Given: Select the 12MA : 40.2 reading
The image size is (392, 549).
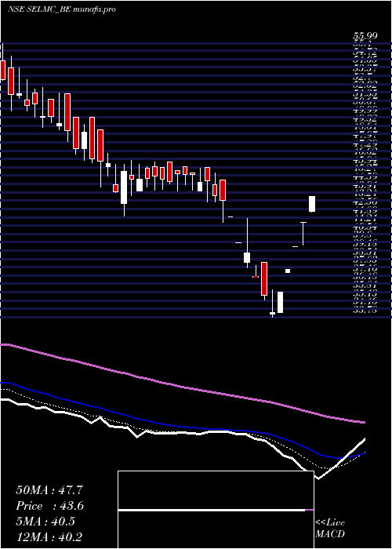Looking at the screenshot, I should tap(49, 537).
